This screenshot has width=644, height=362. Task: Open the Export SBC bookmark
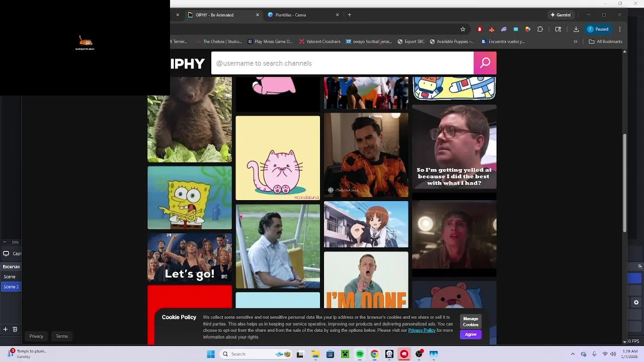[411, 42]
